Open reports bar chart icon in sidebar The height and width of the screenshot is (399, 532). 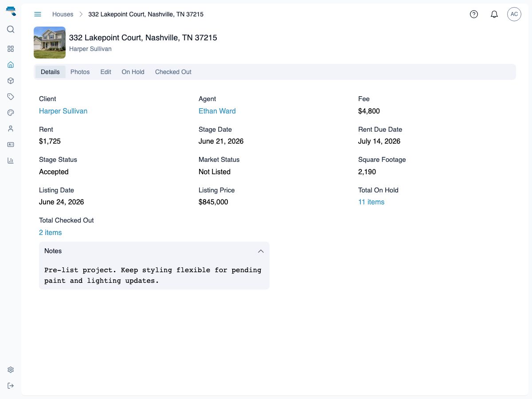coord(11,160)
